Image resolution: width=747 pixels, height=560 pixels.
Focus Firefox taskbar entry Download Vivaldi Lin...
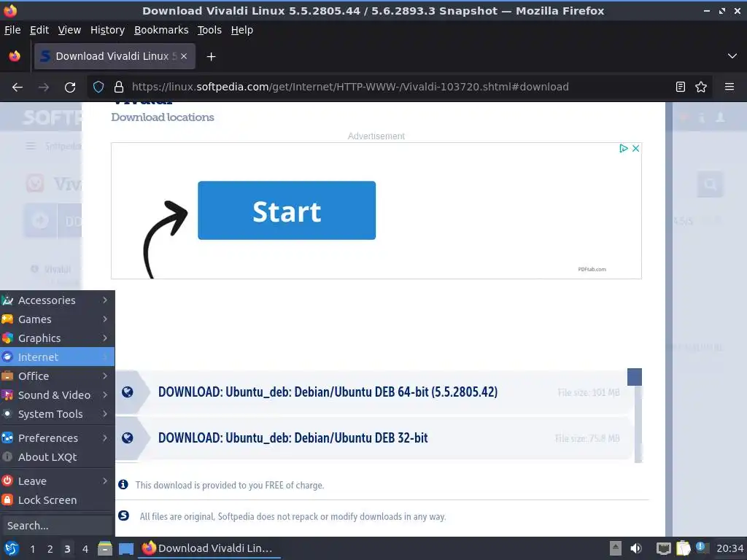coord(209,548)
